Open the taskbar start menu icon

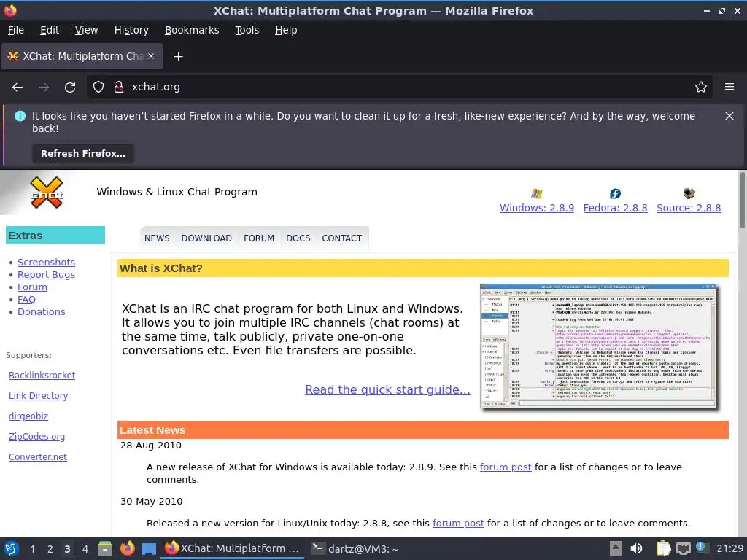[12, 549]
